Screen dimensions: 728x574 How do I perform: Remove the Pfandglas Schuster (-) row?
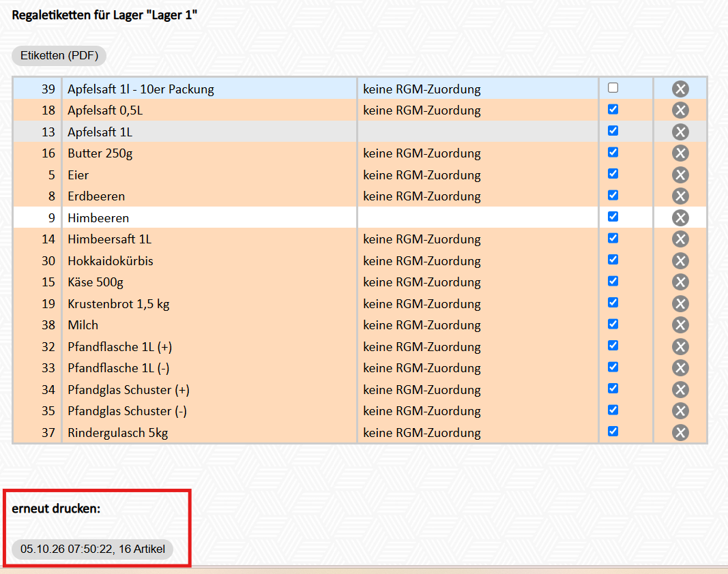click(680, 410)
